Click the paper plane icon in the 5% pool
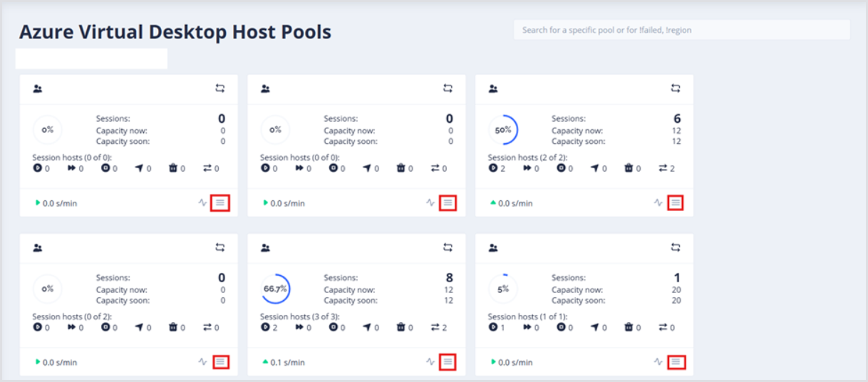The image size is (868, 382). pos(595,327)
